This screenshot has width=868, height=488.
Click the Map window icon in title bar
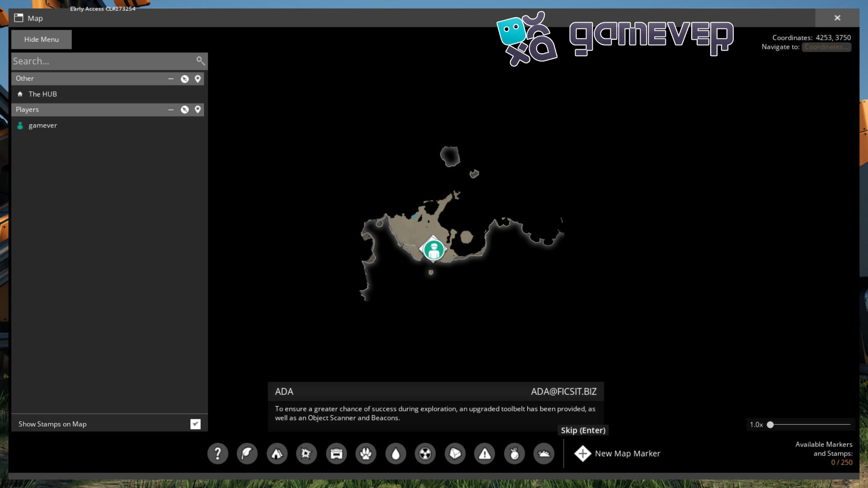(19, 18)
